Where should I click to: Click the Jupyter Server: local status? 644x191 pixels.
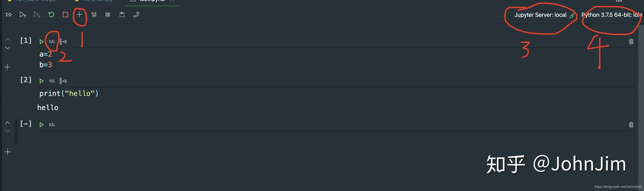tap(540, 15)
